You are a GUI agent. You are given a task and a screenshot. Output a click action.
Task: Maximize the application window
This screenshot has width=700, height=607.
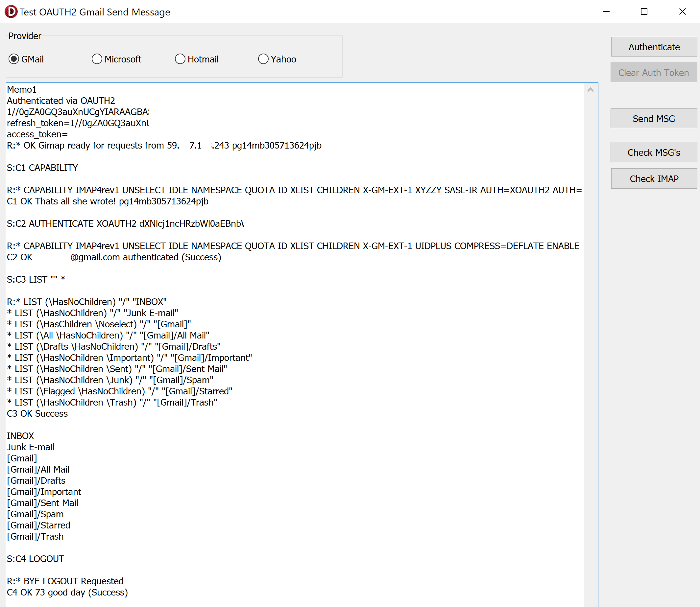pyautogui.click(x=644, y=12)
